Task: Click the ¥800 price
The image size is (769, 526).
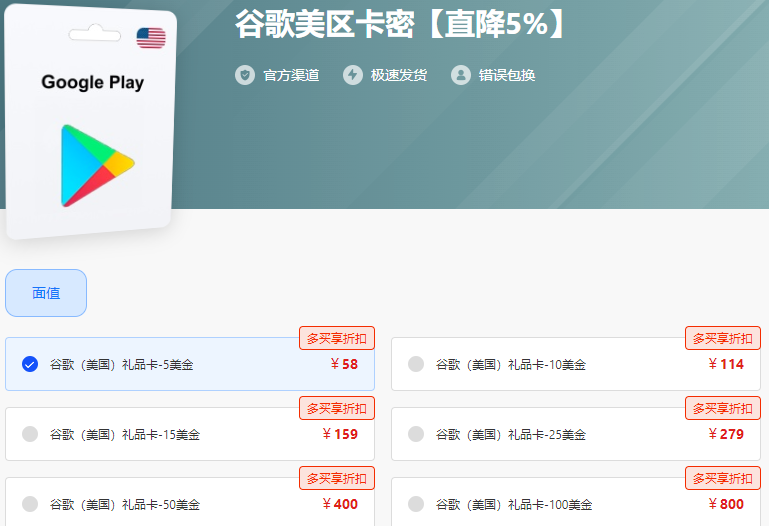Action: pos(726,504)
